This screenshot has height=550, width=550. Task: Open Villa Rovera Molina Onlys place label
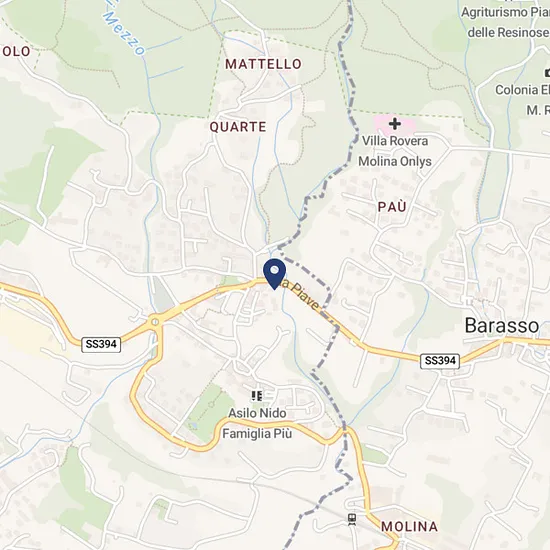click(x=395, y=151)
